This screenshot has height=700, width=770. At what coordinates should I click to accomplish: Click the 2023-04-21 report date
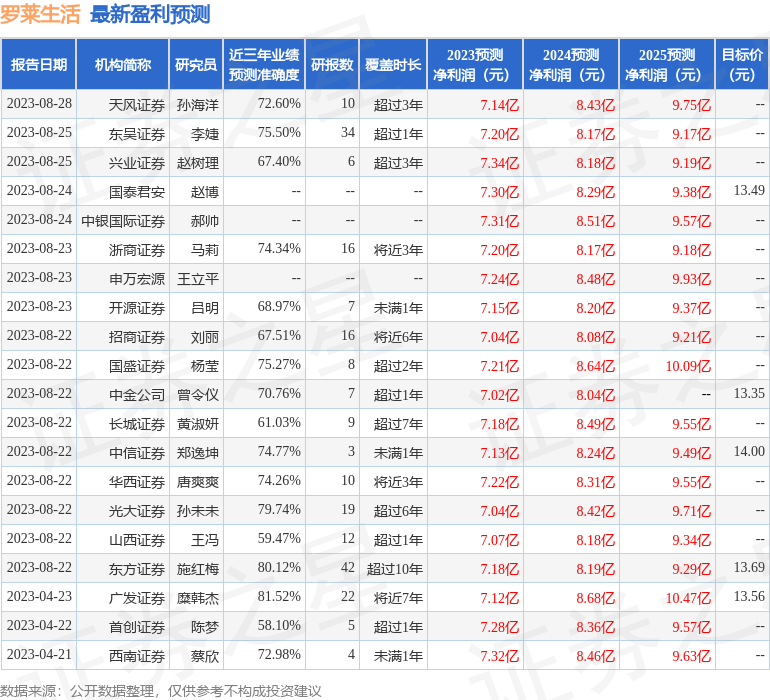(x=39, y=654)
